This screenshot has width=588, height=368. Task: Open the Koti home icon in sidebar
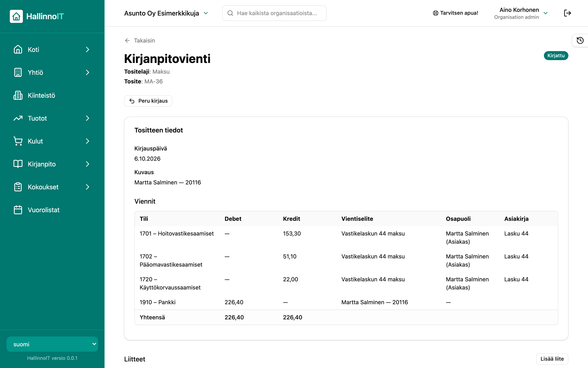(x=18, y=49)
